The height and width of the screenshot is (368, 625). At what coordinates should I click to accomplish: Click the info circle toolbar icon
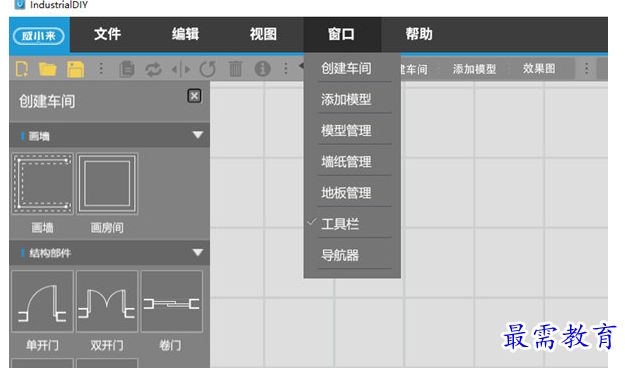[x=262, y=69]
